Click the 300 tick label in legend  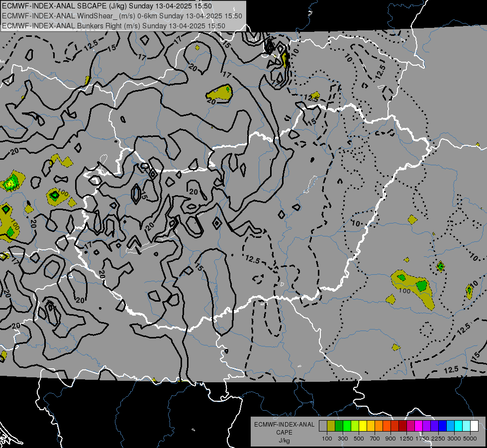click(343, 439)
